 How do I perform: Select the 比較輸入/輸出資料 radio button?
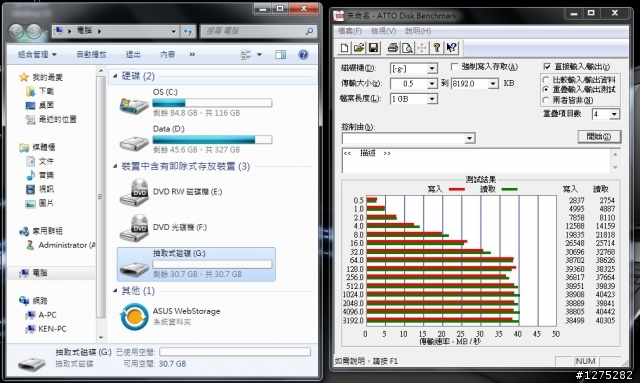[546, 79]
